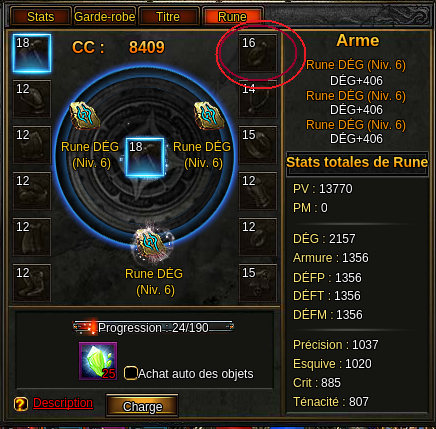Click the top-left Rune DÉG stone
The image size is (436, 429).
tap(85, 116)
